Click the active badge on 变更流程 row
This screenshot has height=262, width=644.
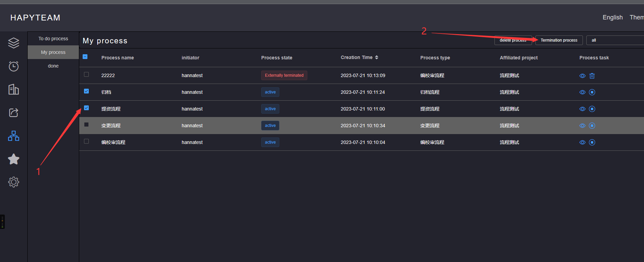270,126
